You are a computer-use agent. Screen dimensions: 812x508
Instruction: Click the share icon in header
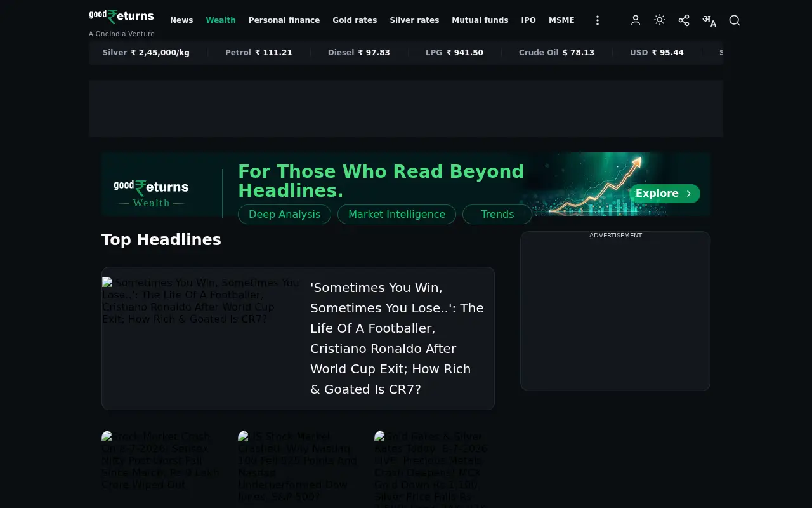click(684, 20)
